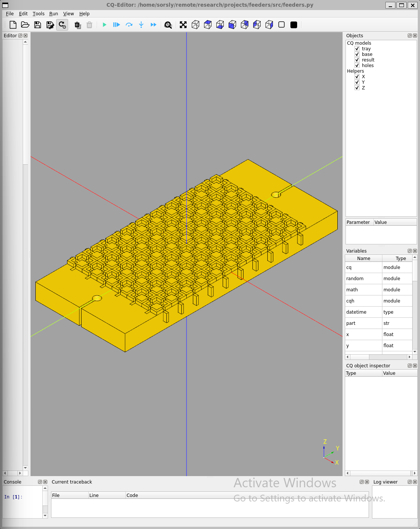Close the Console panel
Screen dimensions: 420x529
point(45,482)
